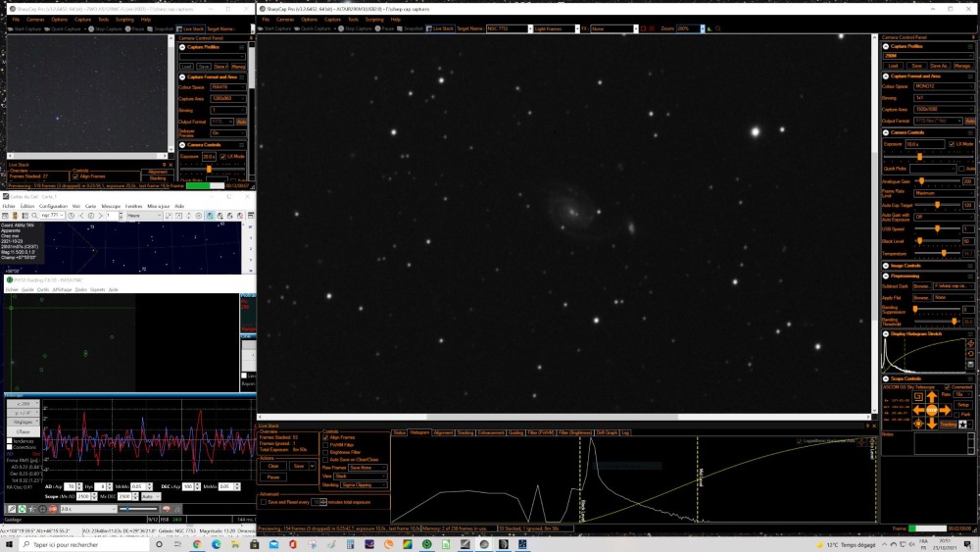The image size is (980, 552).
Task: Expand the Image Controls section
Action: click(886, 266)
